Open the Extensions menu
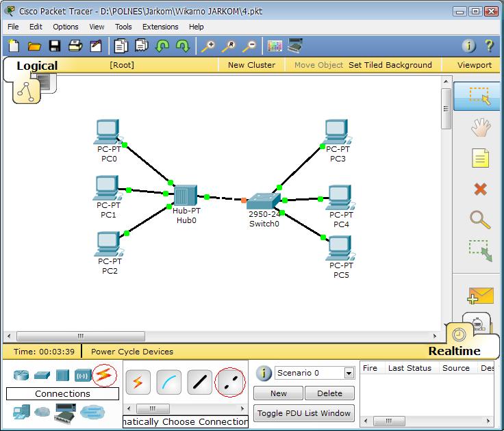The width and height of the screenshot is (504, 431). [x=160, y=27]
